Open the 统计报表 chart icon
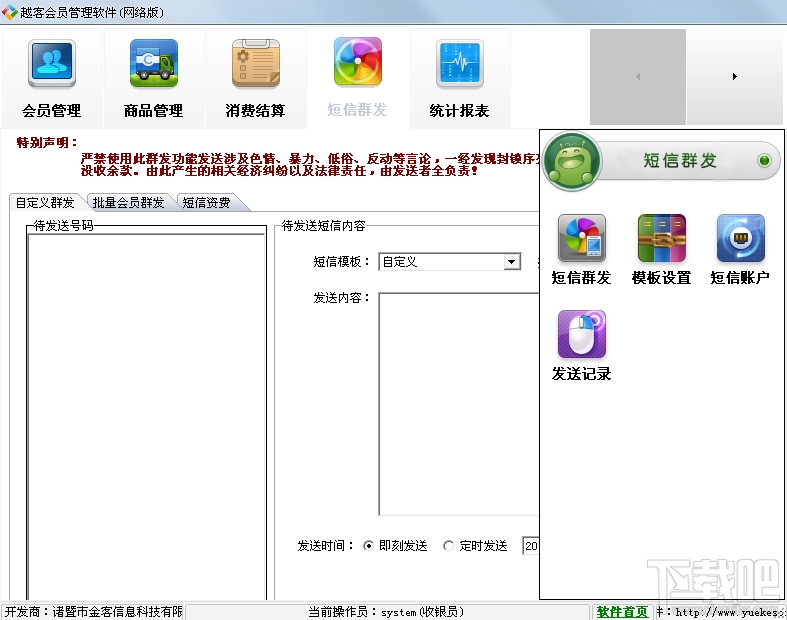This screenshot has width=787, height=620. [x=459, y=64]
